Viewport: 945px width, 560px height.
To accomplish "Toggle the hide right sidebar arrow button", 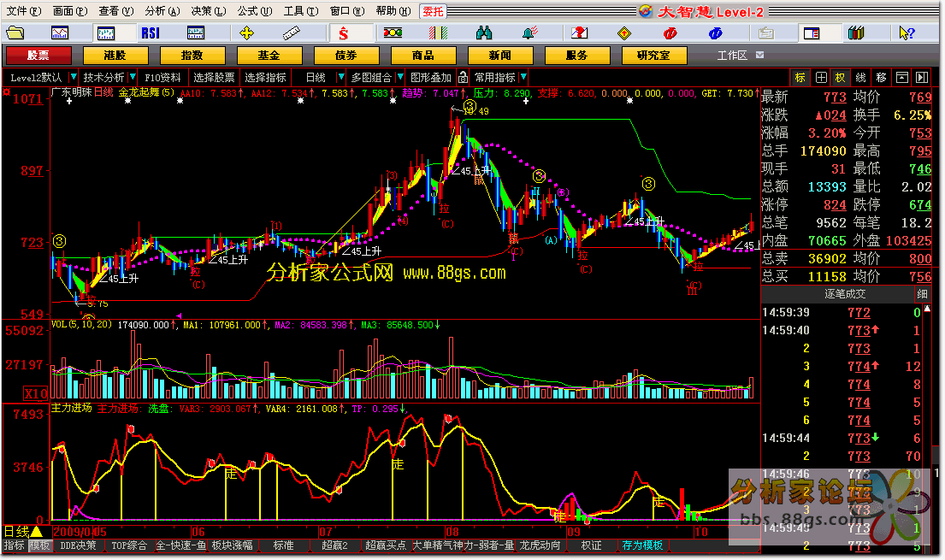I will point(922,77).
